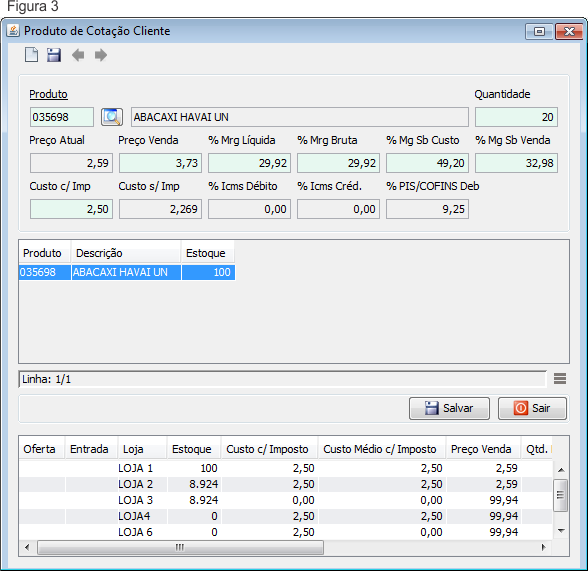Click the floppy disk save toolbar icon
The width and height of the screenshot is (588, 571).
[x=54, y=55]
